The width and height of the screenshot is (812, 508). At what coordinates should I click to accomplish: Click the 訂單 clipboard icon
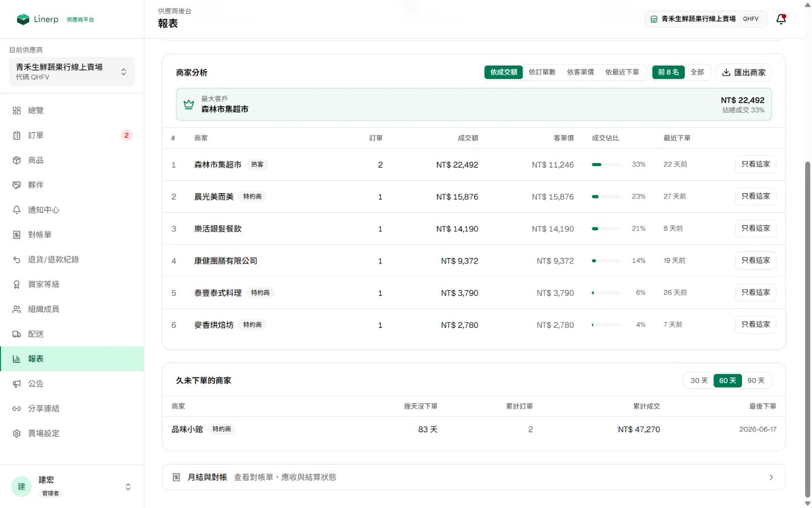pos(17,135)
